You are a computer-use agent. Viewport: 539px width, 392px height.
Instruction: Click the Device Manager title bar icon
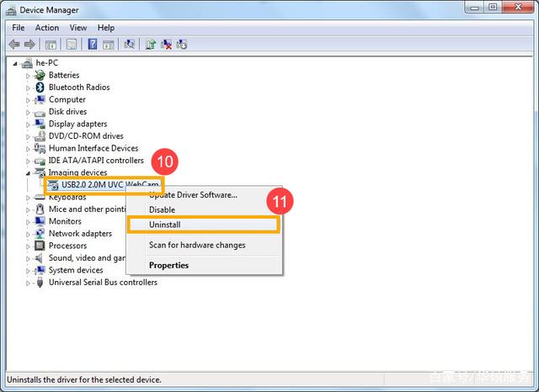[11, 10]
